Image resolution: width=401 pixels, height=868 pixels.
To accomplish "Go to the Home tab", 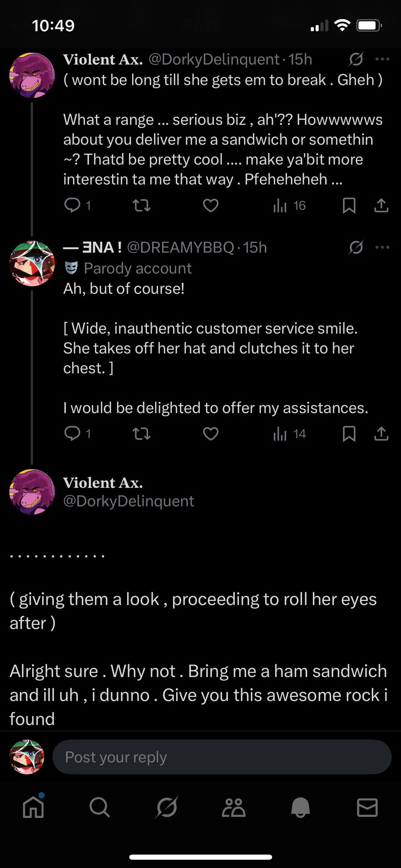I will click(33, 808).
